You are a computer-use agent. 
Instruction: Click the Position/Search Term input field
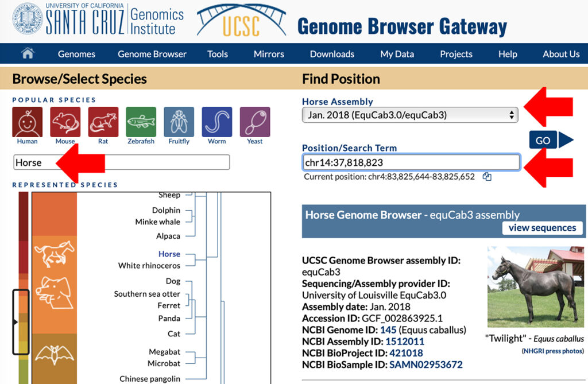tap(411, 162)
